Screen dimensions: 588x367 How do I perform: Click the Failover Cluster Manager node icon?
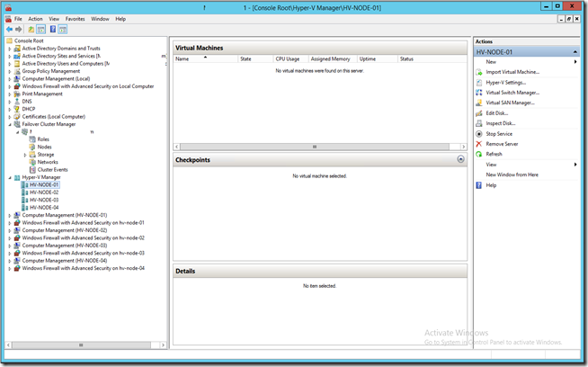tap(17, 124)
